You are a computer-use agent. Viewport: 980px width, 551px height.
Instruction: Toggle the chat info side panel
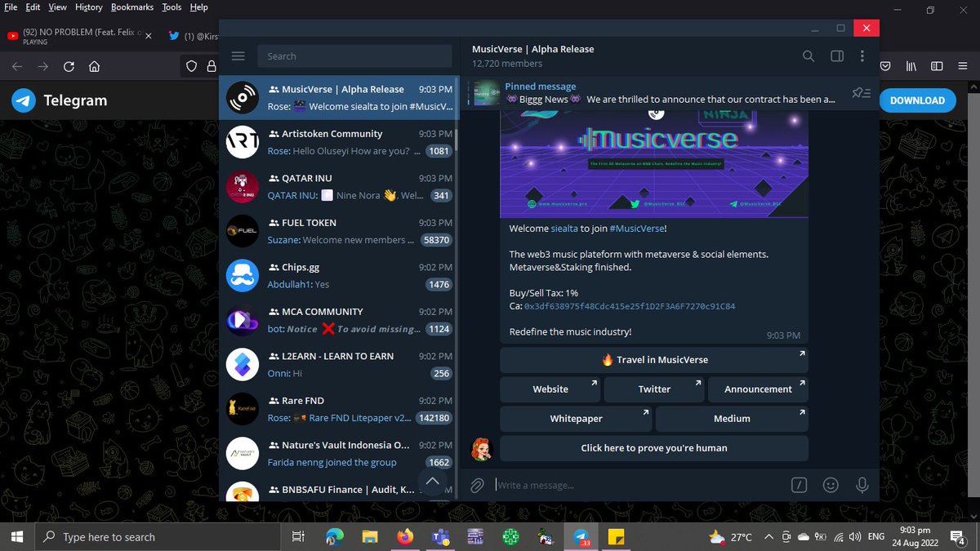[x=837, y=56]
